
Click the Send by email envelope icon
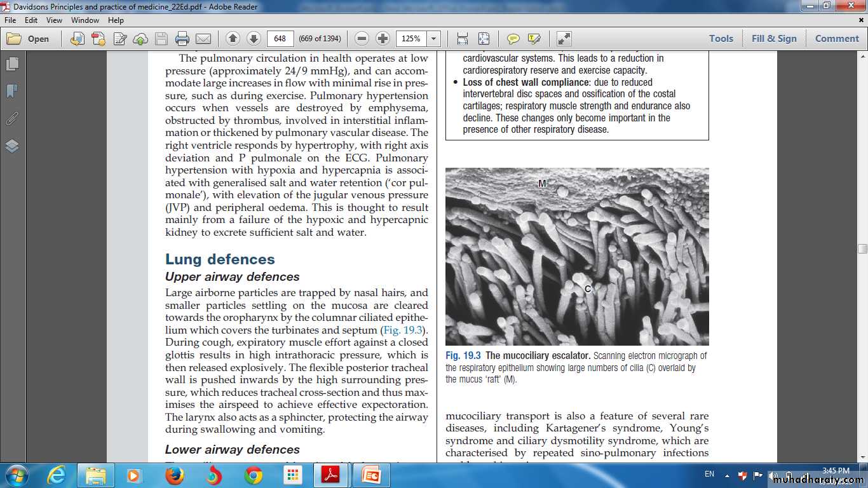click(x=203, y=39)
